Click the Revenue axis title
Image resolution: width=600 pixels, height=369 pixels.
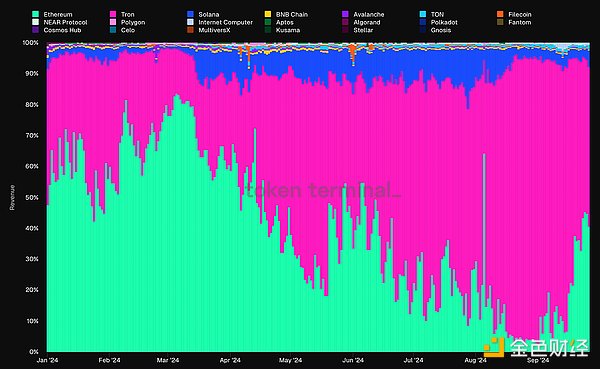12,198
